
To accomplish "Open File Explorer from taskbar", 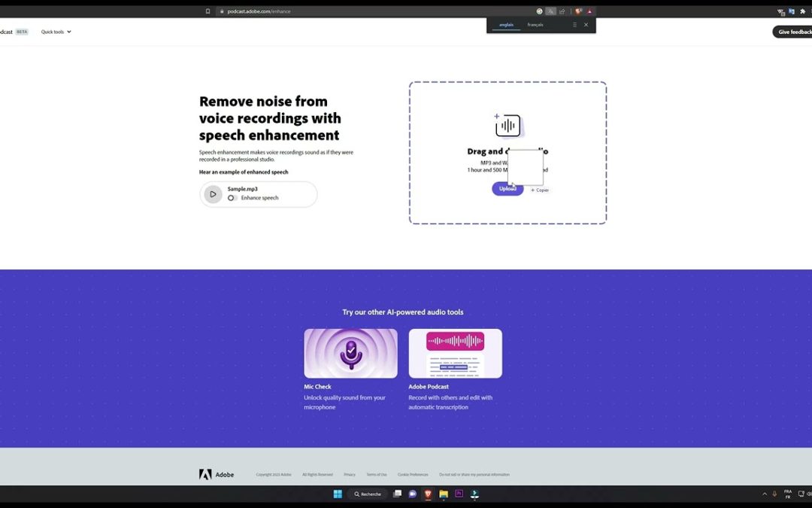I will [x=444, y=494].
